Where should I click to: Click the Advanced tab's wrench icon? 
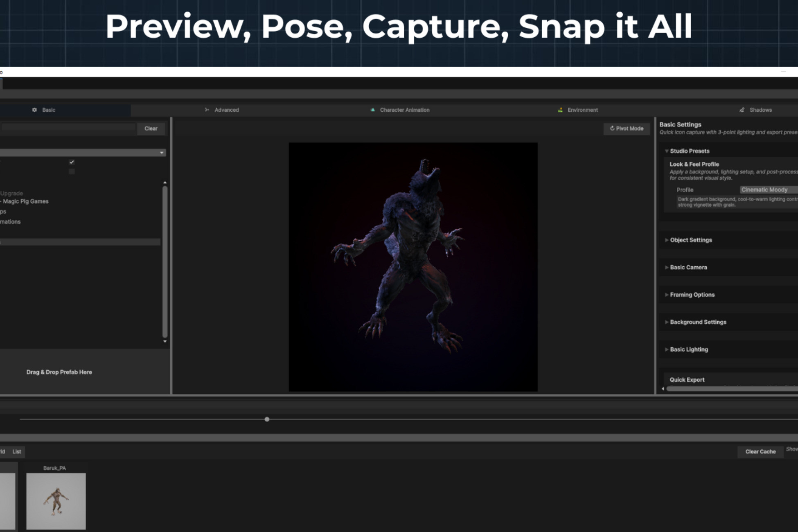click(x=206, y=110)
